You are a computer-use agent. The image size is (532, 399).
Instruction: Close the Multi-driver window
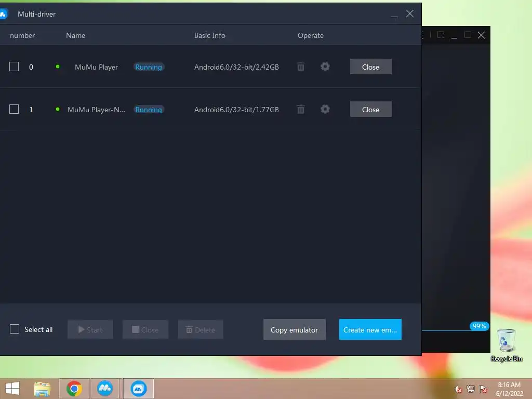410,14
